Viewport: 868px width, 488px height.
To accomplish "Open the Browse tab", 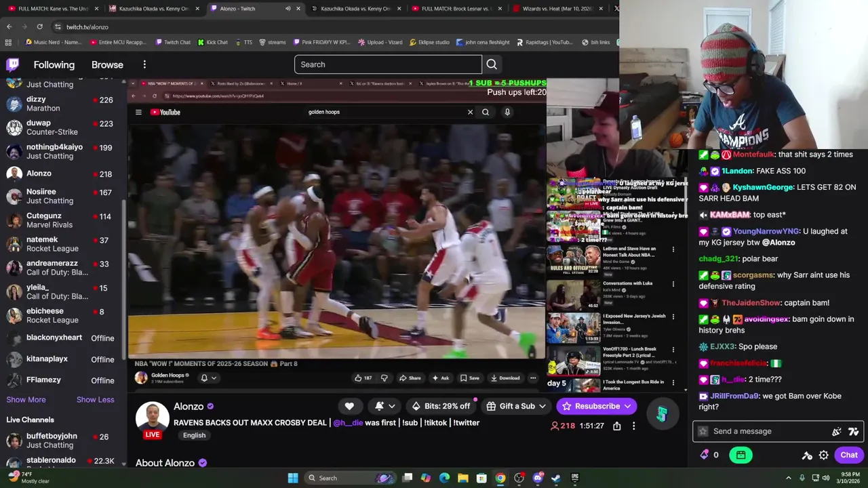I will point(107,65).
